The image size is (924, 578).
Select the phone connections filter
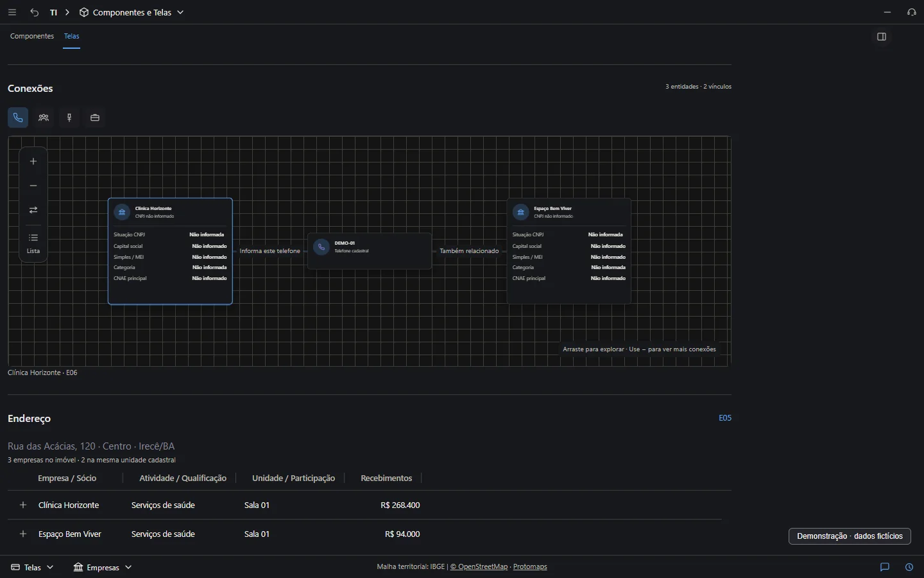pyautogui.click(x=18, y=118)
